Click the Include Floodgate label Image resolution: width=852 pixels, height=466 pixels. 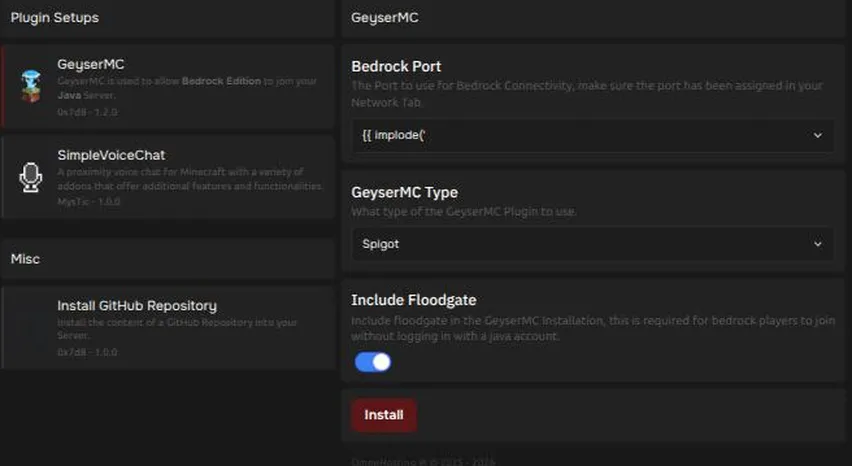click(414, 300)
